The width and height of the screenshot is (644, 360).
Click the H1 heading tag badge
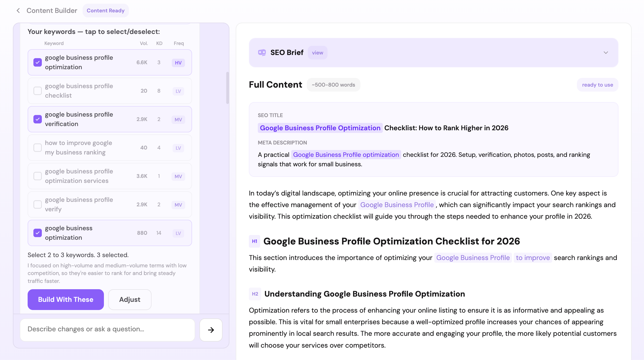click(x=255, y=241)
